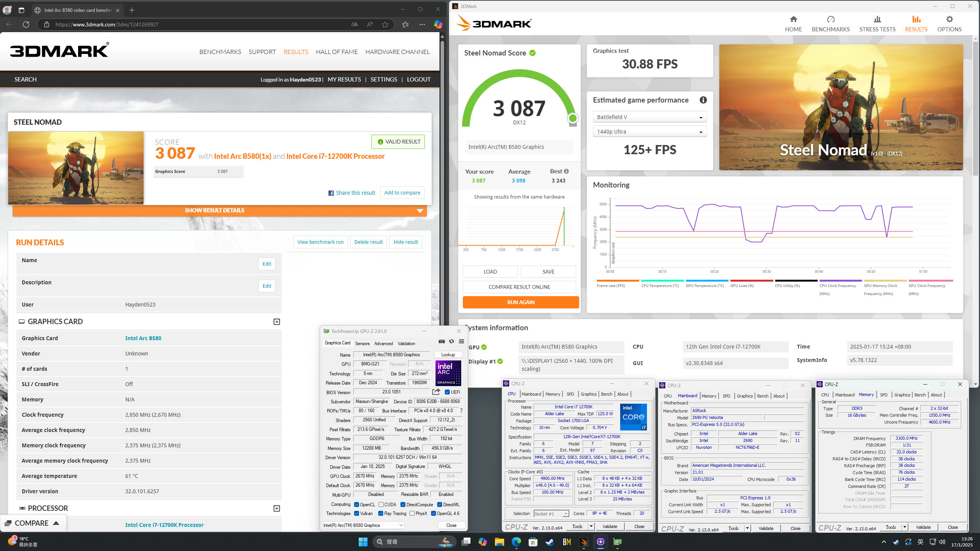The image size is (980, 551).
Task: Click the RUN AGAIN button
Action: pos(521,302)
